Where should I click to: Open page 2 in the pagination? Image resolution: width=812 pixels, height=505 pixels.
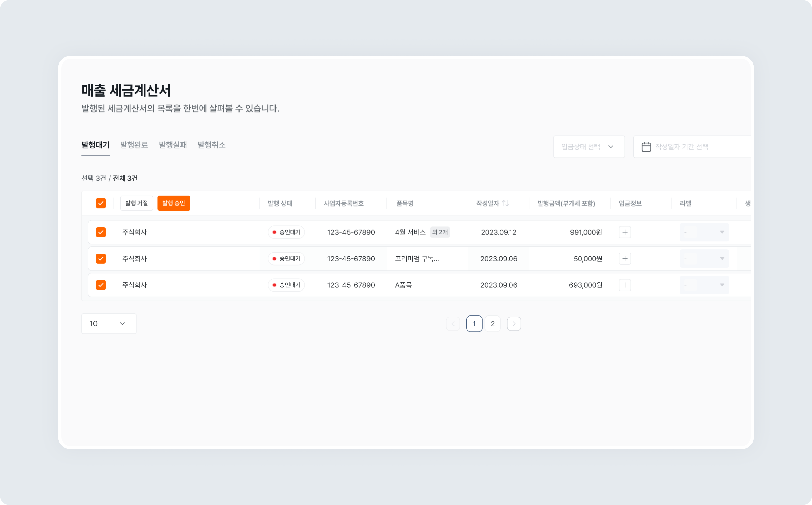(x=492, y=323)
